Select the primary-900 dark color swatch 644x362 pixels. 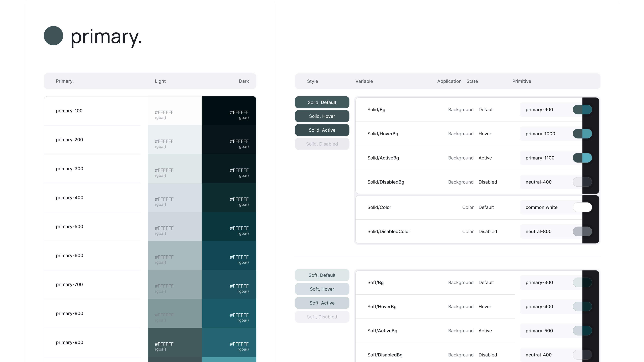[229, 343]
